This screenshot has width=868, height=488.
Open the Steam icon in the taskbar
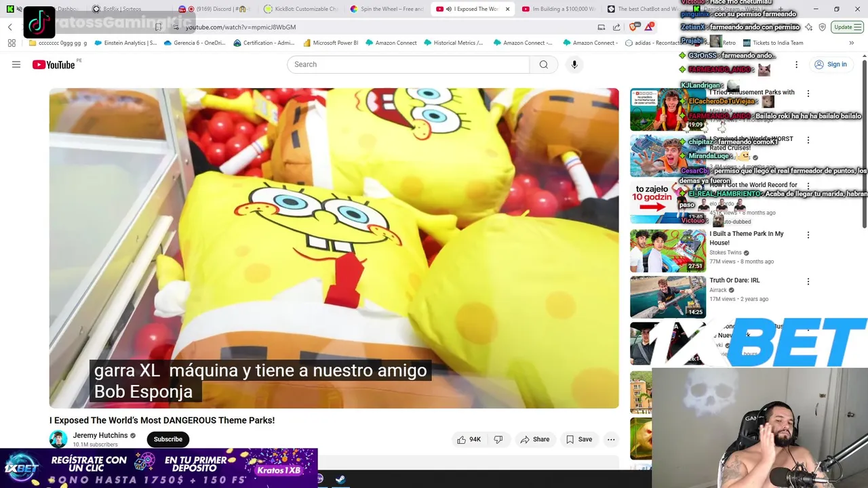pos(340,479)
